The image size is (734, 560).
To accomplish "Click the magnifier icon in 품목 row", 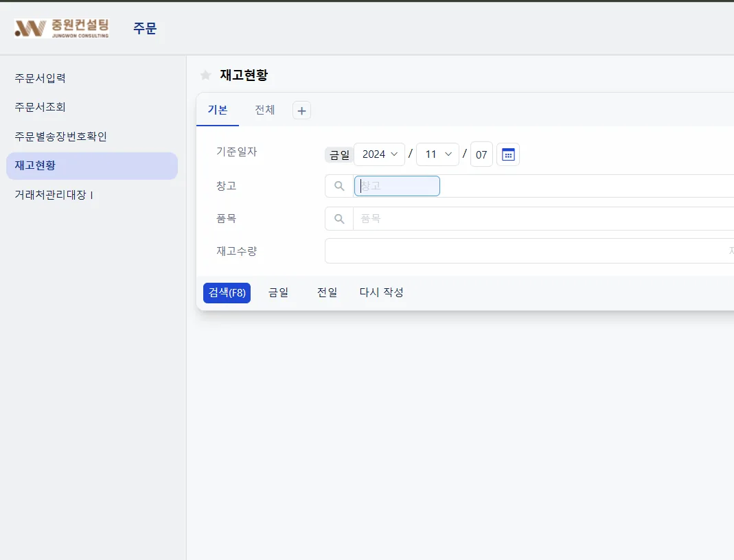I will pyautogui.click(x=339, y=218).
